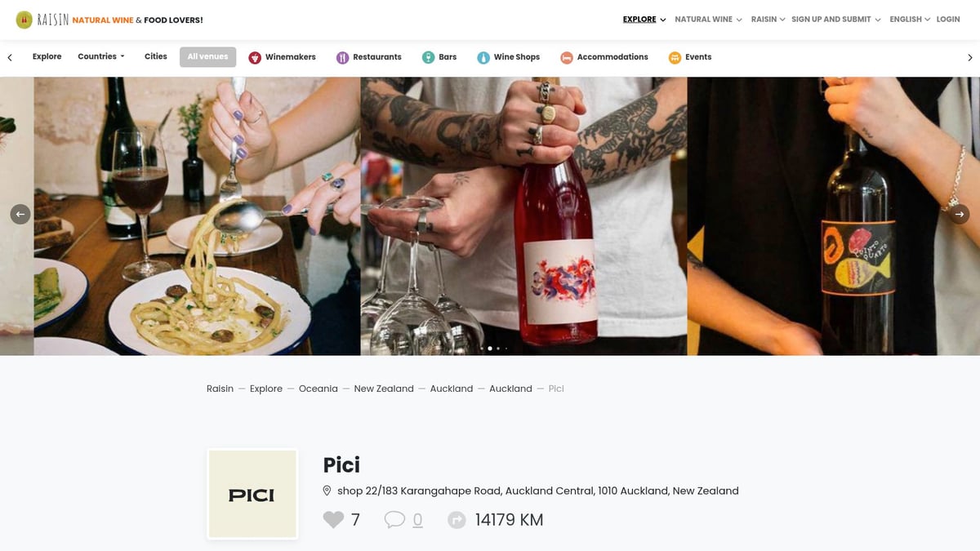Like the Pici venue with the heart
The width and height of the screenshot is (980, 551).
(334, 519)
